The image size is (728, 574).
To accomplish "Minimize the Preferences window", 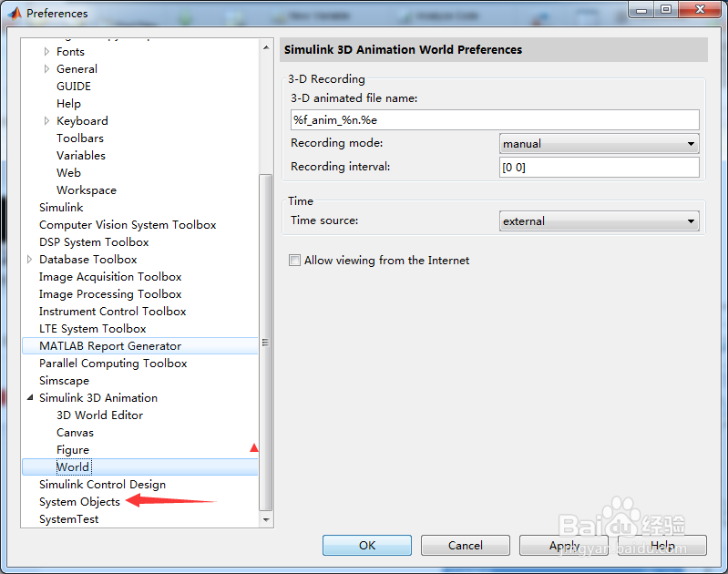I will click(641, 9).
